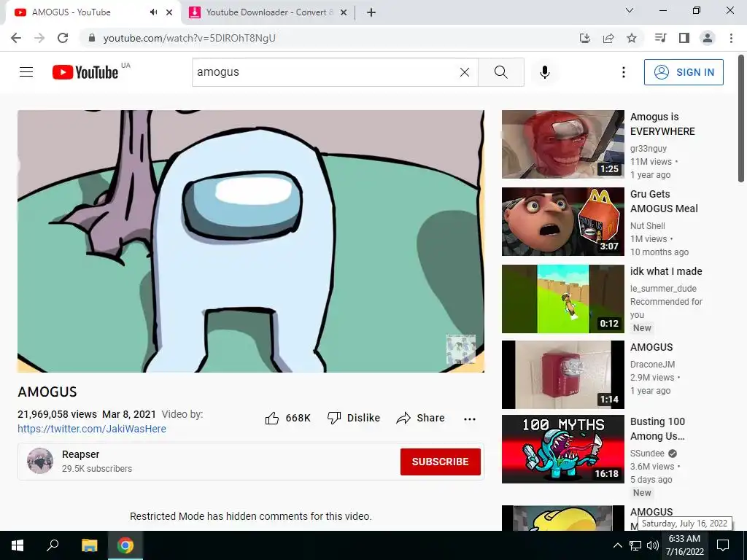Run search with the magnifier button
Screen dimensions: 747x560
500,72
